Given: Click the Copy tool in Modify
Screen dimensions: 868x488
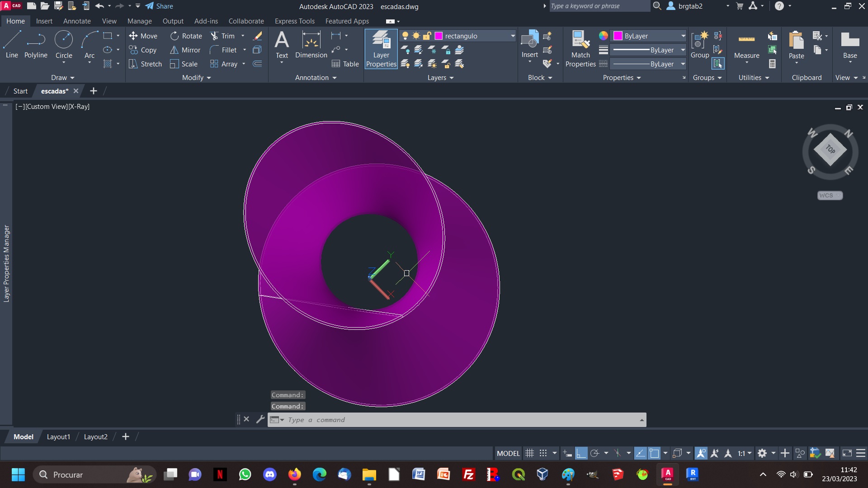Looking at the screenshot, I should coord(143,50).
